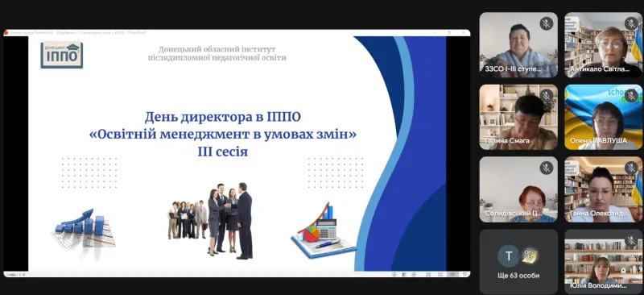The image size is (644, 295).
Task: Minimize the PowerPoint window
Action: (436, 32)
